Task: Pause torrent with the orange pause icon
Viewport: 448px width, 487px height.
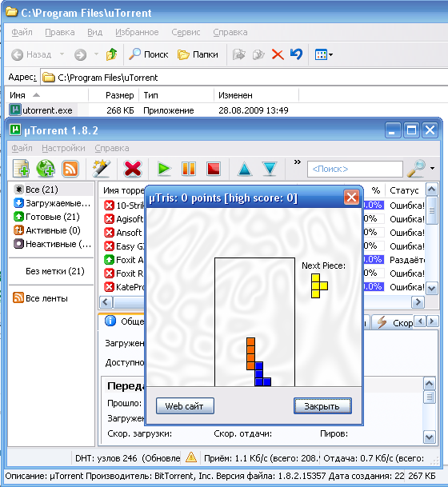Action: [x=189, y=169]
